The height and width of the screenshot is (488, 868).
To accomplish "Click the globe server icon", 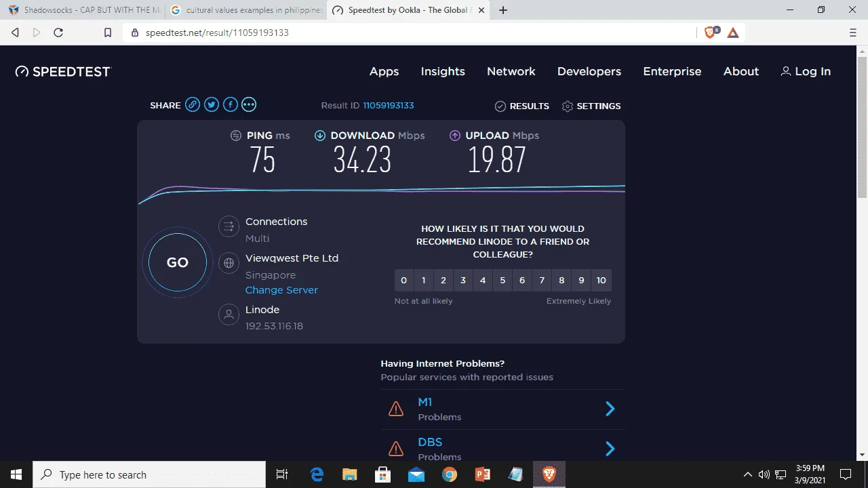I will click(229, 263).
